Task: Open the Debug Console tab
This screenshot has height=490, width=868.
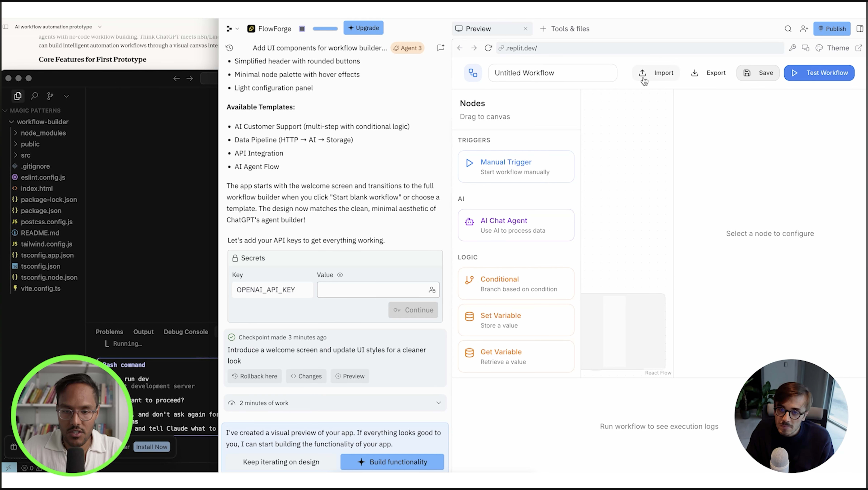Action: coord(186,332)
